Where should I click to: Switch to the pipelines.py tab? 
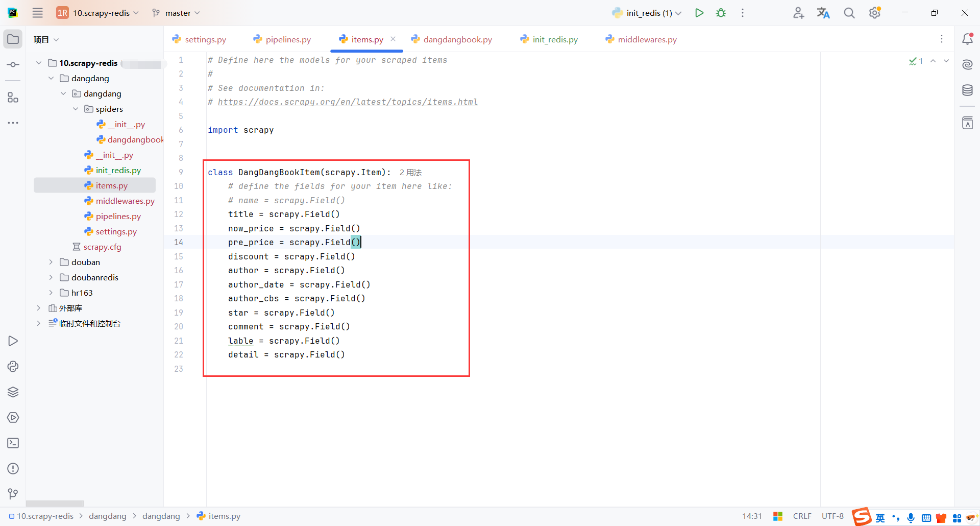(x=282, y=39)
